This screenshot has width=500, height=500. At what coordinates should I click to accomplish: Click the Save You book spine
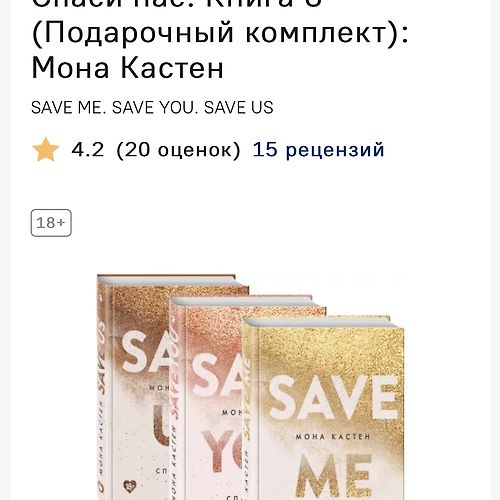(x=177, y=400)
